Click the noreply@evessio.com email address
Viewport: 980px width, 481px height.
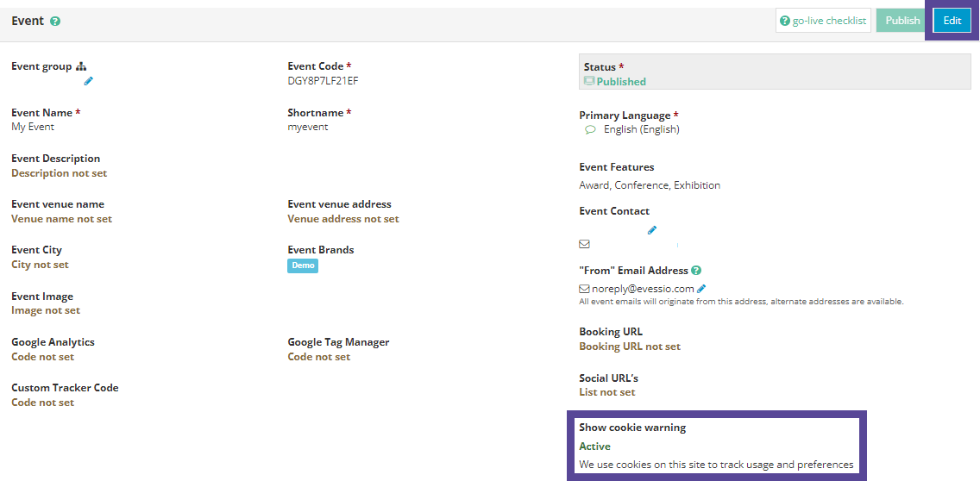[644, 289]
